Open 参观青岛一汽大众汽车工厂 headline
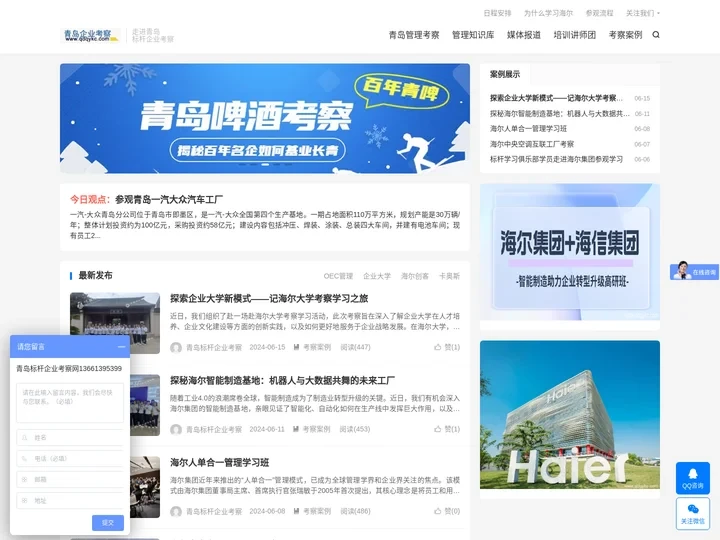Screen dimensions: 720x540 click(169, 200)
